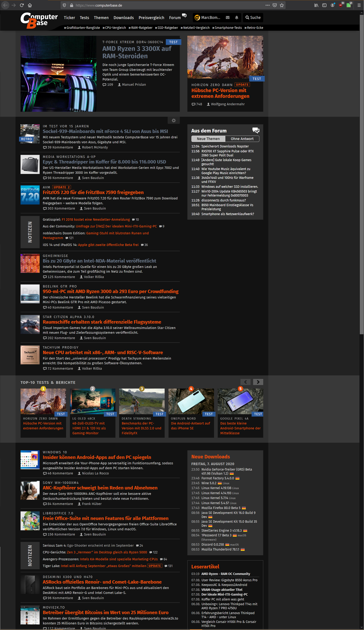Open the Downloads menu item
The height and width of the screenshot is (630, 364).
(124, 18)
